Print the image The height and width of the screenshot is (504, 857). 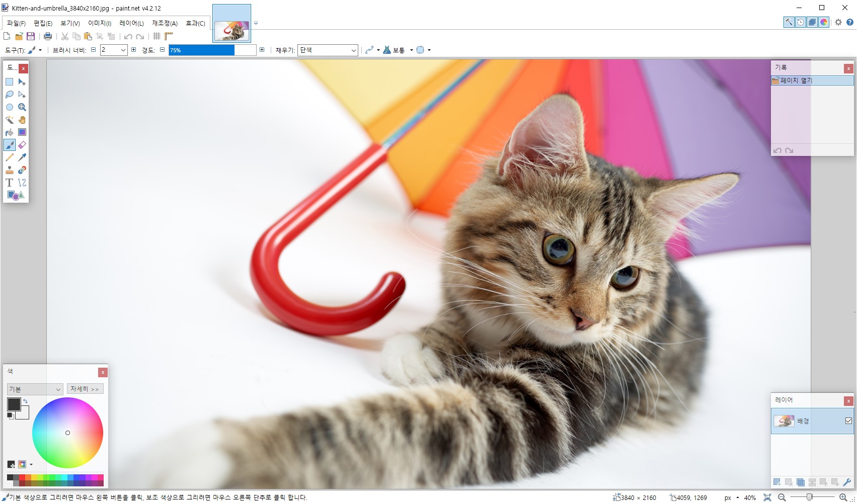coord(48,36)
